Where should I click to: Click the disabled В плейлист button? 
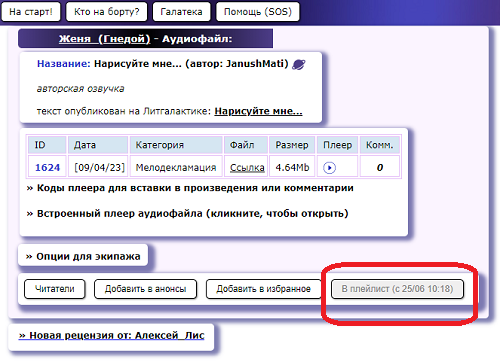point(397,289)
